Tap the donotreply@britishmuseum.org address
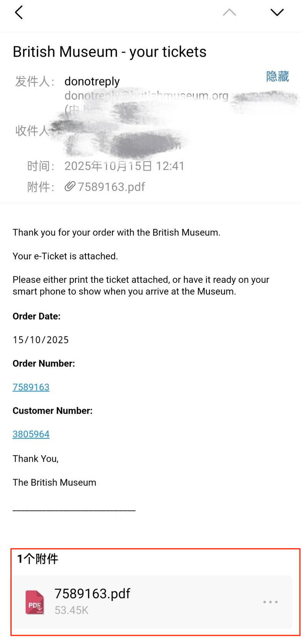Image resolution: width=301 pixels, height=644 pixels. coord(146,96)
